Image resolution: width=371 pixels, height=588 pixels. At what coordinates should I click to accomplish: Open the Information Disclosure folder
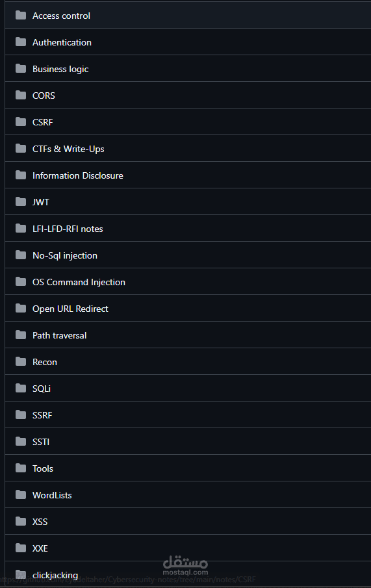coord(78,175)
